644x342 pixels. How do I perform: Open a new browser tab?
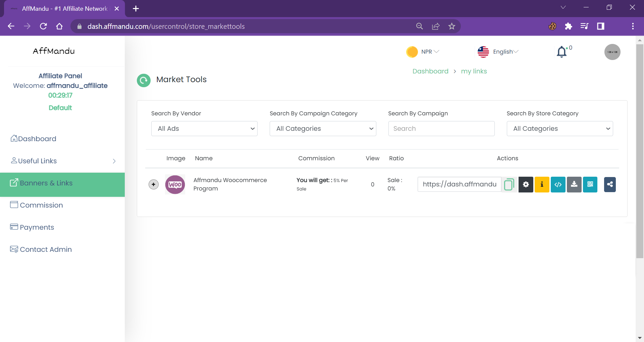[x=136, y=9]
